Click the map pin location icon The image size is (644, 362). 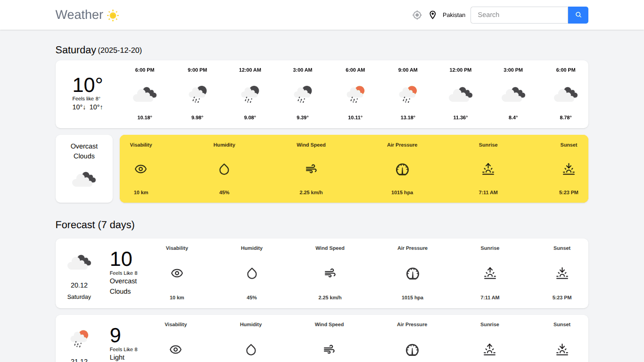(432, 15)
